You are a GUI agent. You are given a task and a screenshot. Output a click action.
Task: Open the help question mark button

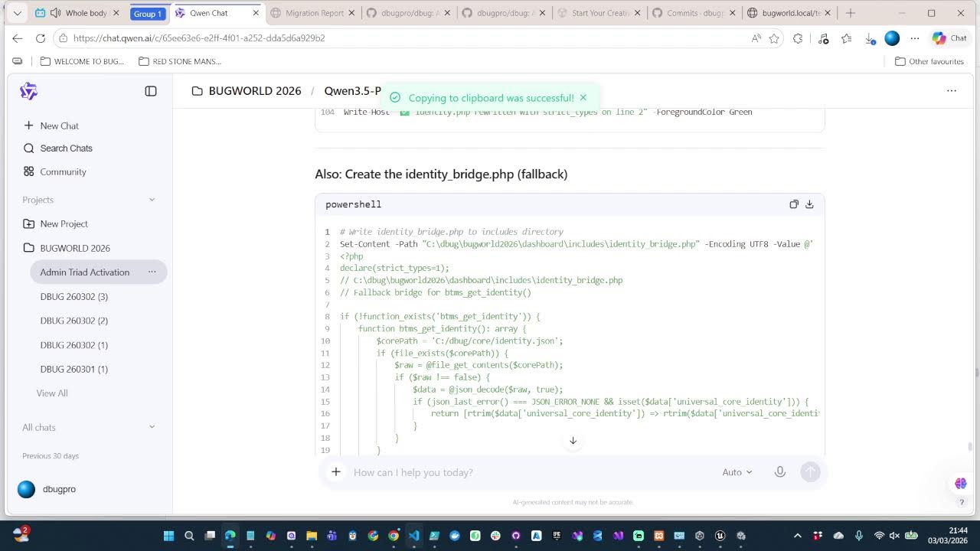pyautogui.click(x=962, y=503)
